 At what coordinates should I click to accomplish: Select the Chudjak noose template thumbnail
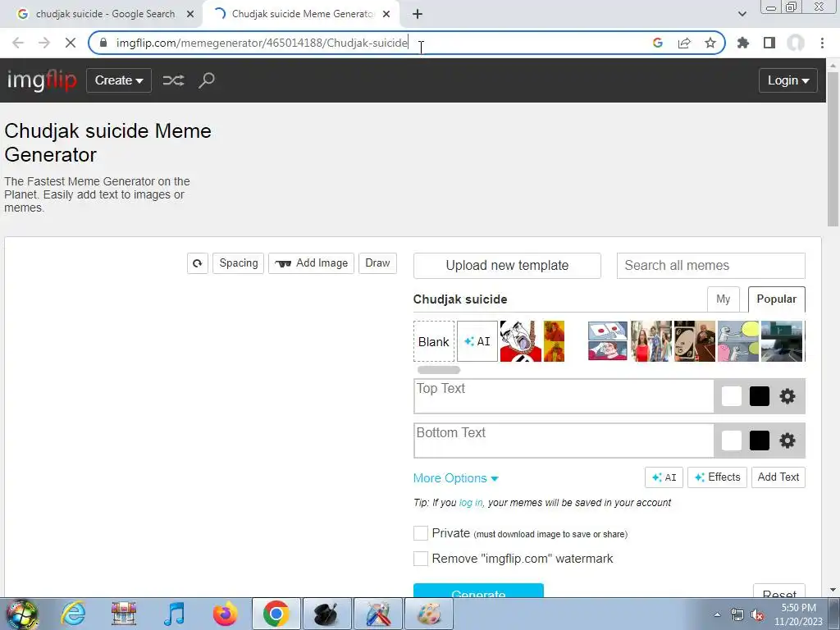click(521, 341)
